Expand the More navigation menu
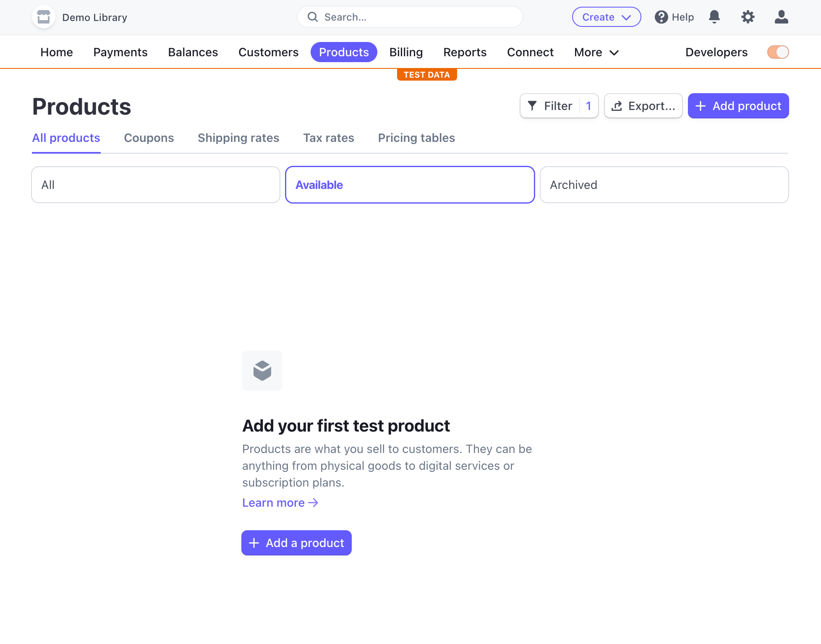This screenshot has height=644, width=821. click(x=596, y=52)
